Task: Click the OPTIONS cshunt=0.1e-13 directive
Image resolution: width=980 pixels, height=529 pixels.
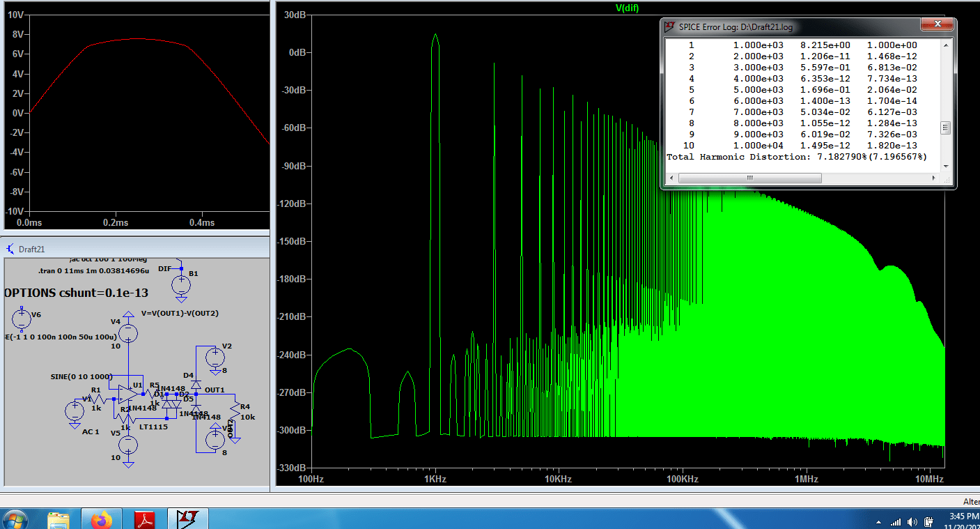Action: 75,293
